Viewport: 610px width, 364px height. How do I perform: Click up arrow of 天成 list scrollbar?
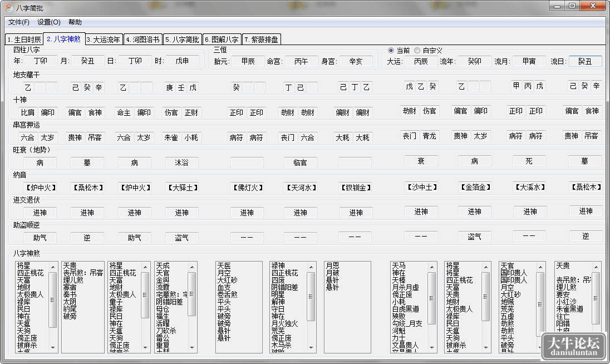coord(192,267)
